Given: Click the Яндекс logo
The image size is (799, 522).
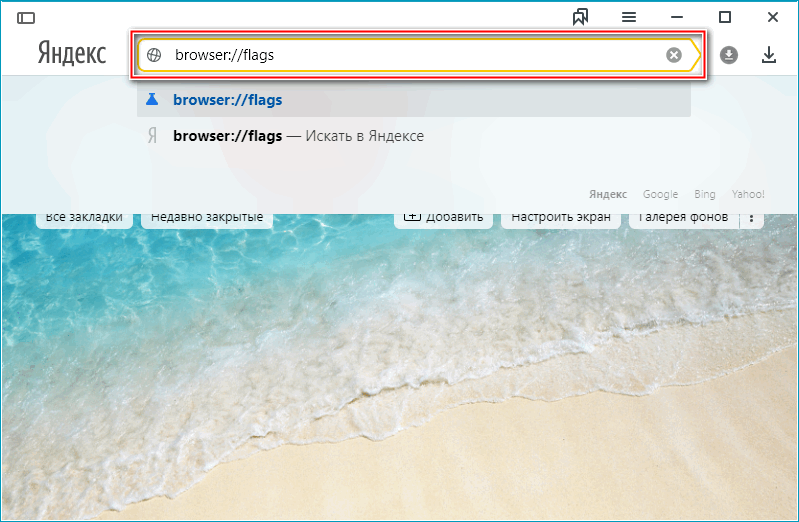Looking at the screenshot, I should click(x=72, y=54).
